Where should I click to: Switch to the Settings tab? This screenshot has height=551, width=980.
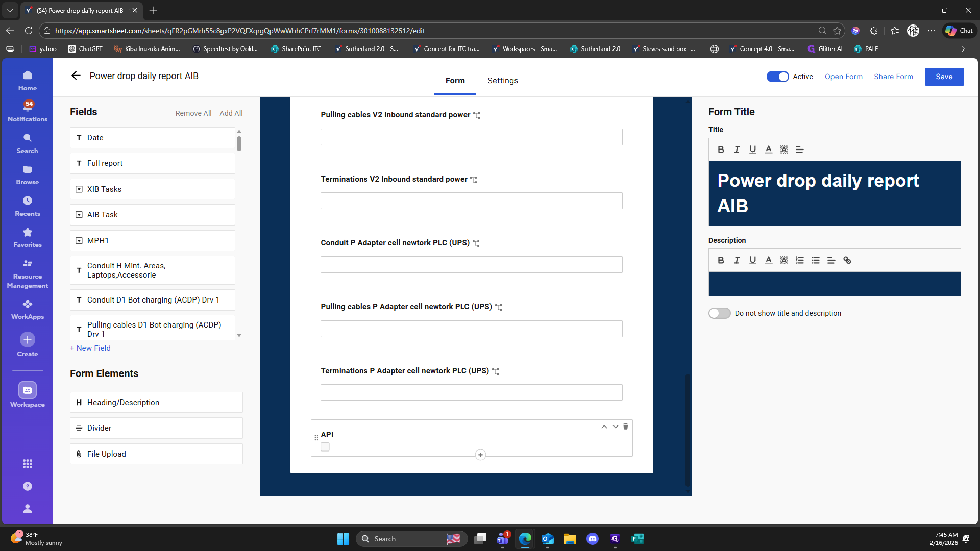502,81
